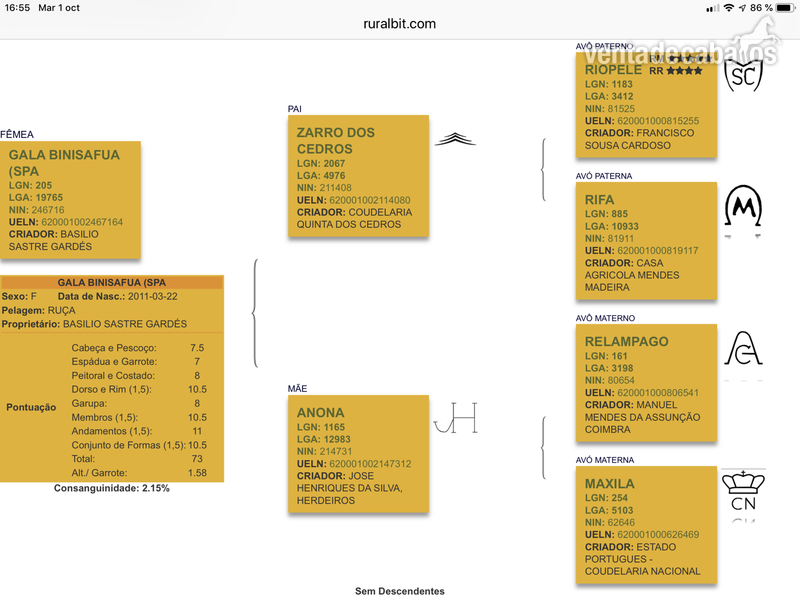Open the ZARRO DOS CEDROS sire card

pyautogui.click(x=358, y=176)
